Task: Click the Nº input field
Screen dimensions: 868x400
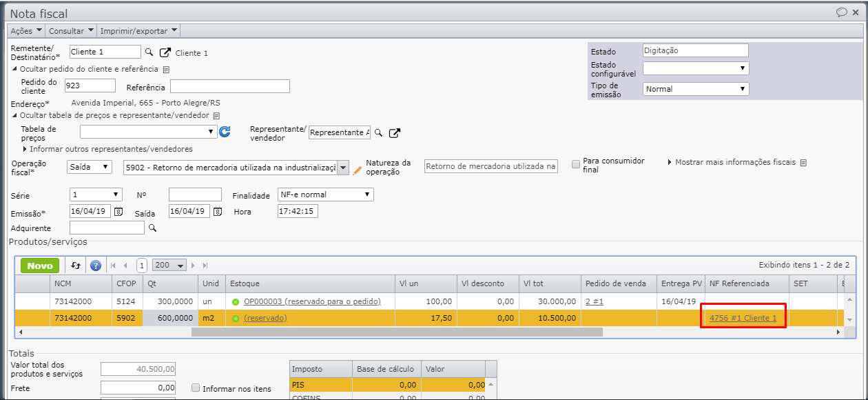Action: (x=196, y=194)
